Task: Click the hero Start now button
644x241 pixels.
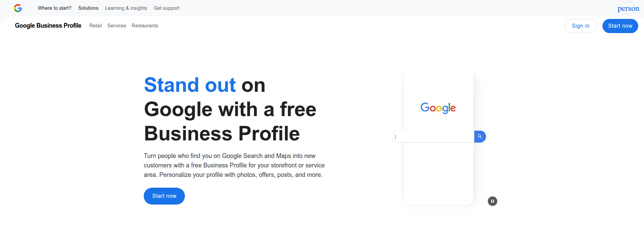Action: pos(164,196)
